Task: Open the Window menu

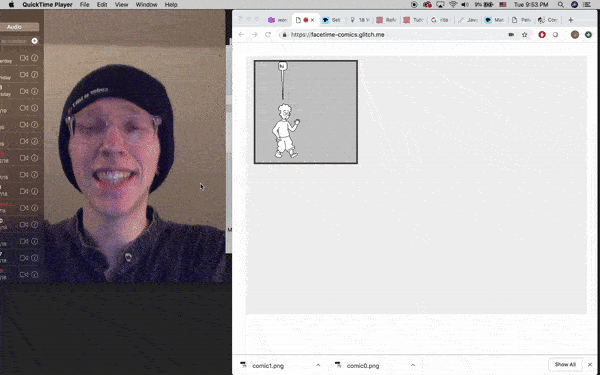Action: pyautogui.click(x=147, y=5)
